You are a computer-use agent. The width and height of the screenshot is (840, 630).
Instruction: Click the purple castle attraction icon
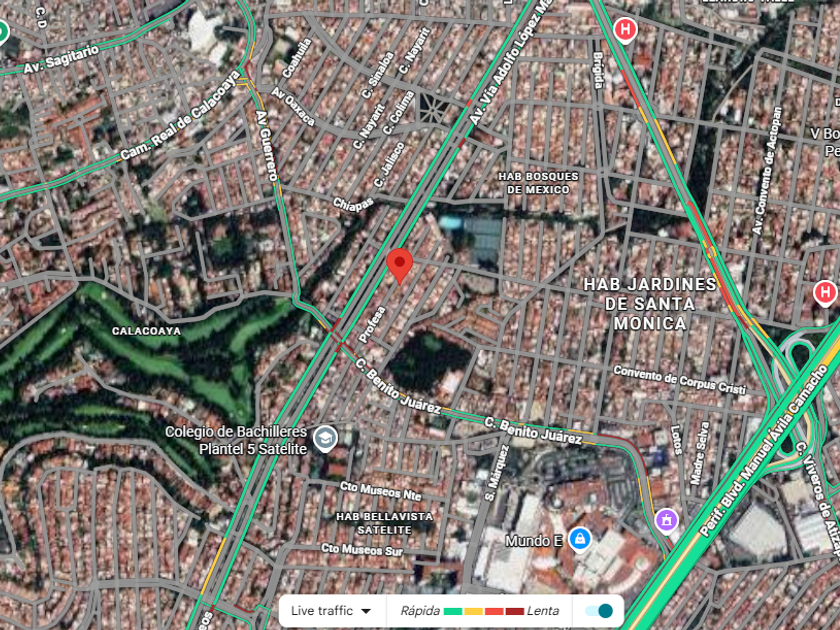(x=666, y=520)
